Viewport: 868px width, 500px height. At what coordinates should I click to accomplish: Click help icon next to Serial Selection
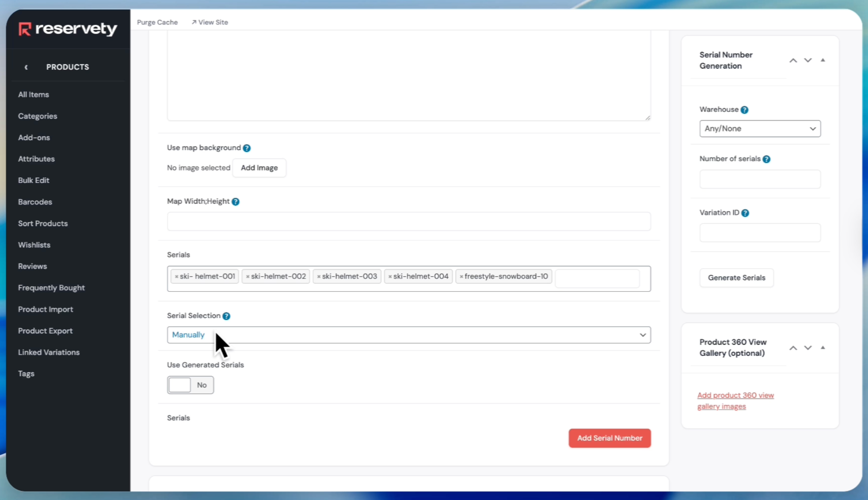pos(226,316)
